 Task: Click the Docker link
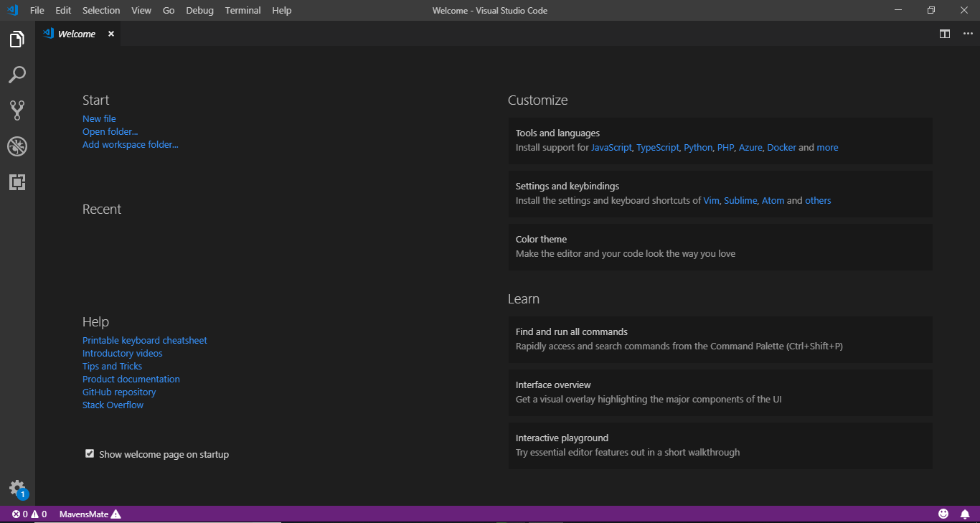(x=782, y=147)
